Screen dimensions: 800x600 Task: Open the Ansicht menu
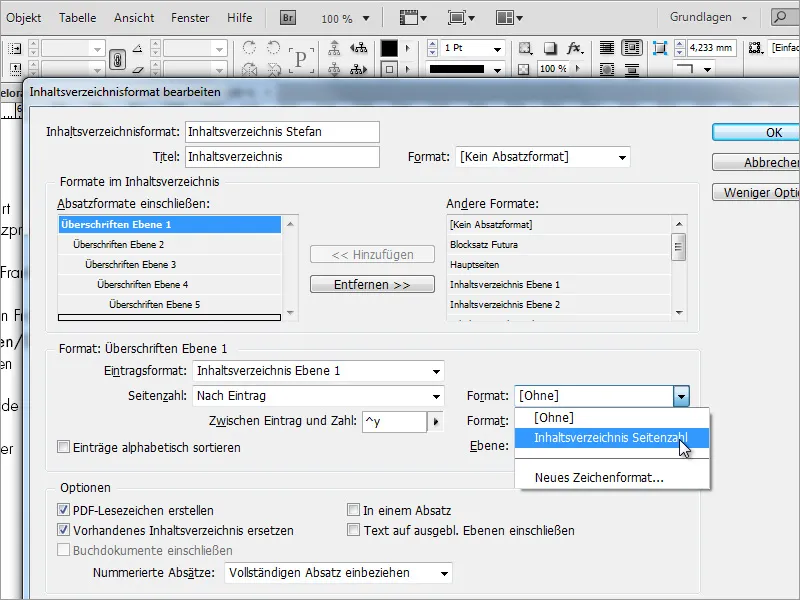pos(134,18)
